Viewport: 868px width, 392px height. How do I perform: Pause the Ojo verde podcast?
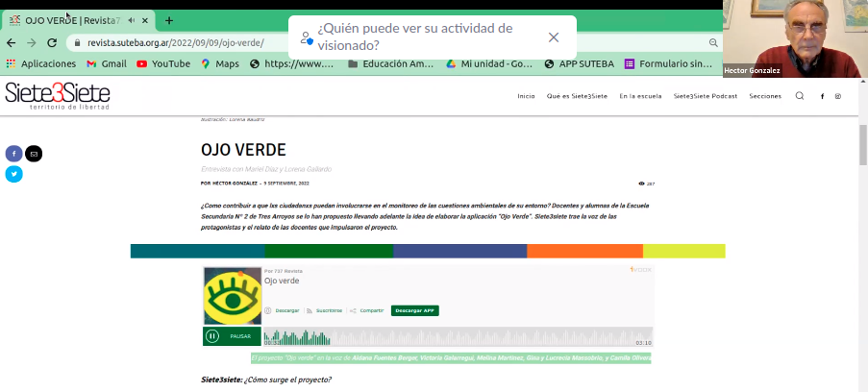[212, 336]
